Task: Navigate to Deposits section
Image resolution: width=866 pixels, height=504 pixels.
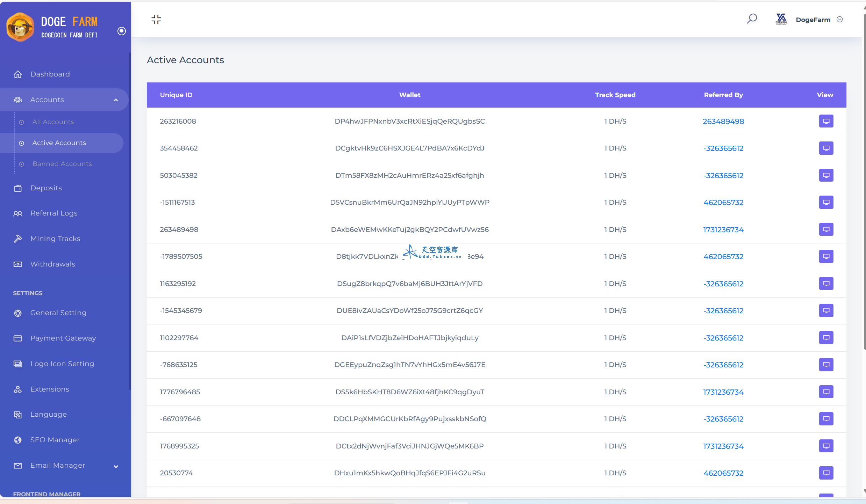Action: [46, 187]
